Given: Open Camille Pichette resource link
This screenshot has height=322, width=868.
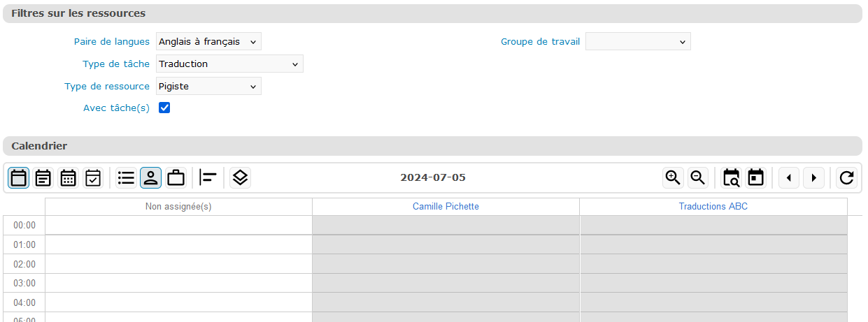Looking at the screenshot, I should click(x=446, y=207).
